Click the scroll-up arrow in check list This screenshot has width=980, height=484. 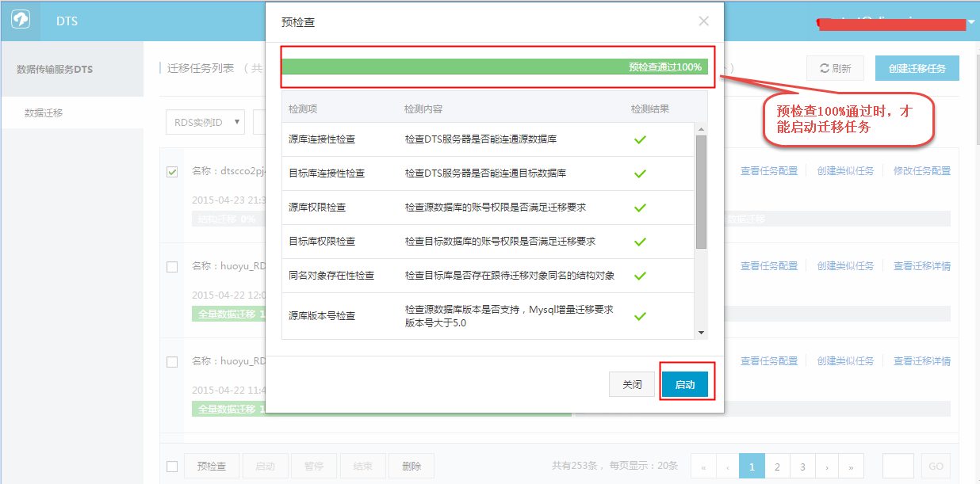(x=701, y=129)
